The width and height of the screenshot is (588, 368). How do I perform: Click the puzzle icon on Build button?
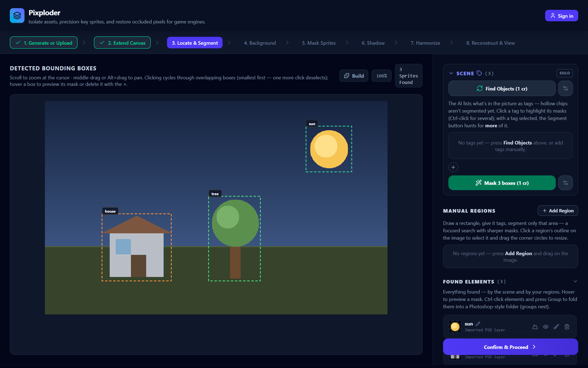coord(347,76)
